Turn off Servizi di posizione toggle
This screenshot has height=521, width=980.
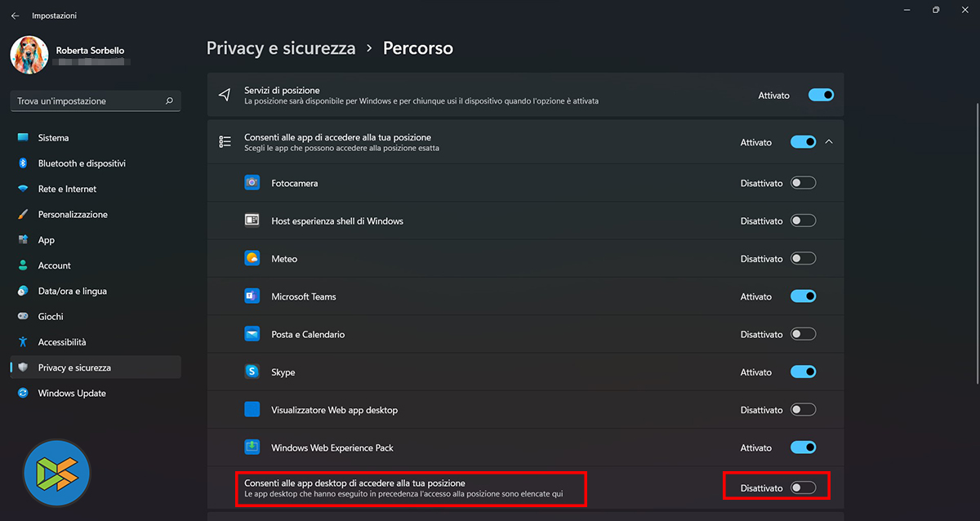(821, 95)
